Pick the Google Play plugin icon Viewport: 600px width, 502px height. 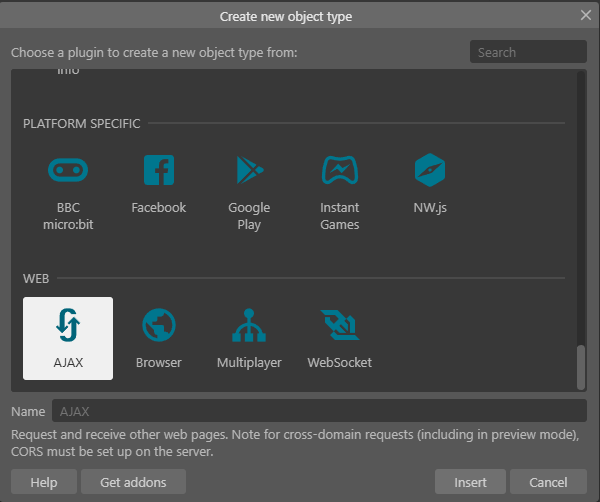249,171
